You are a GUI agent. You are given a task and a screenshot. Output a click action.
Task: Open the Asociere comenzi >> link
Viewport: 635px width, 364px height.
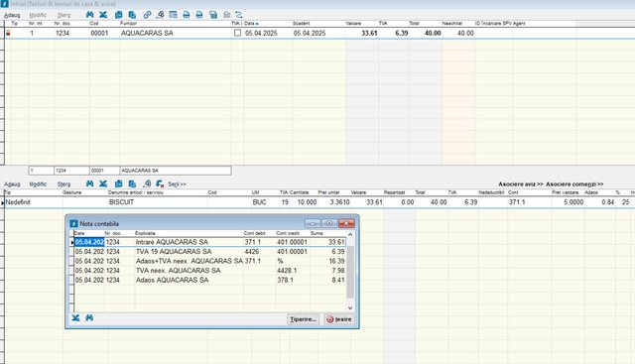[x=574, y=184]
